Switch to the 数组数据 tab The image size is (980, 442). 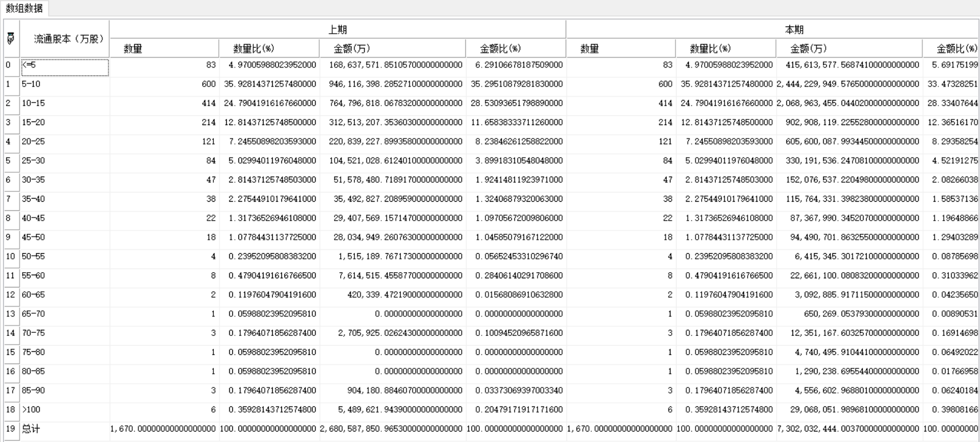pyautogui.click(x=25, y=9)
